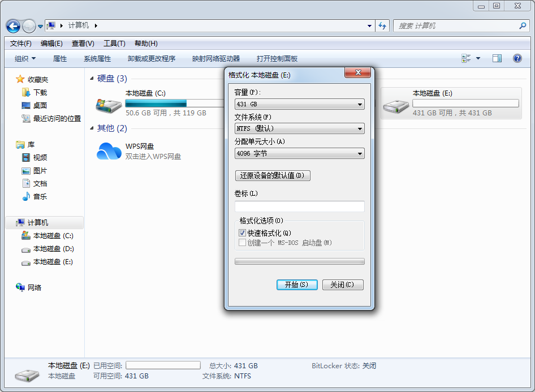Open the 编辑(E) menu
Image resolution: width=535 pixels, height=392 pixels.
pos(51,44)
